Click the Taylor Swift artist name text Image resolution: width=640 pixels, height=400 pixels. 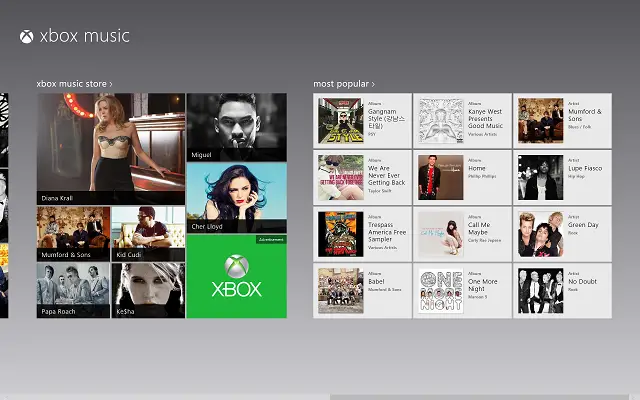(x=380, y=191)
